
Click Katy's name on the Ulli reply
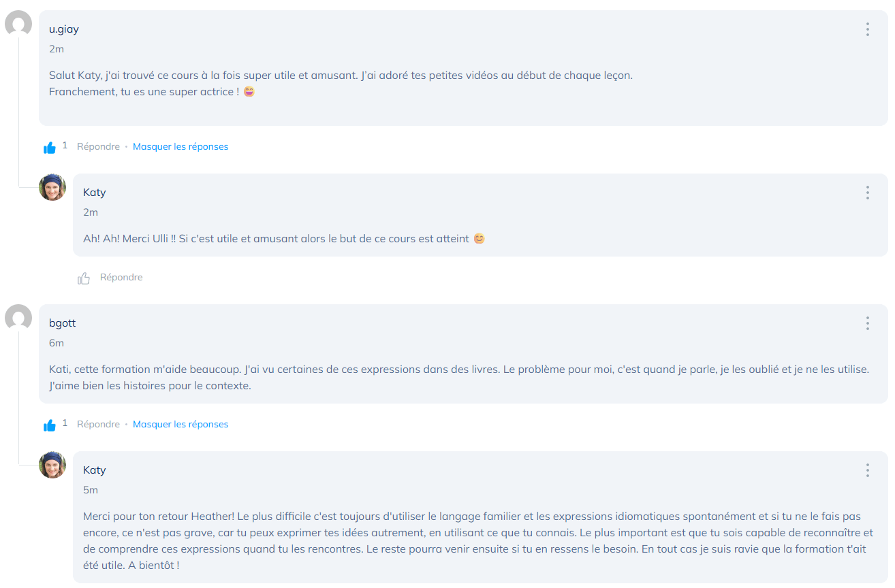pos(95,193)
